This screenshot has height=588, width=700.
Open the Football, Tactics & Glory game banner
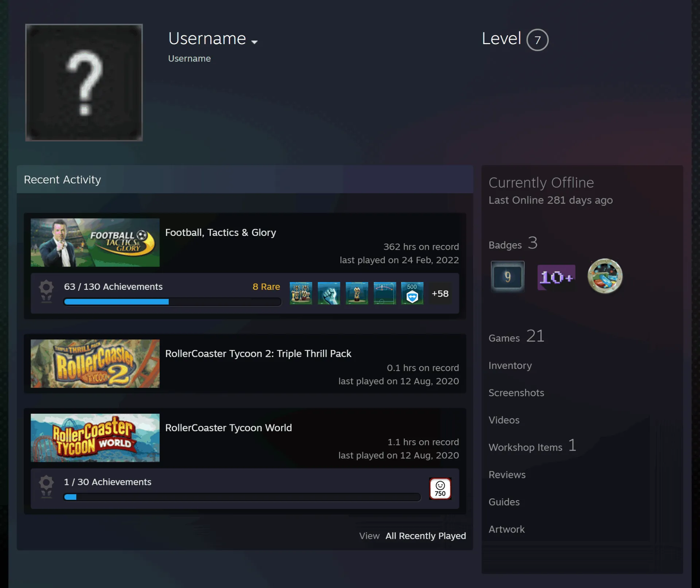click(95, 242)
